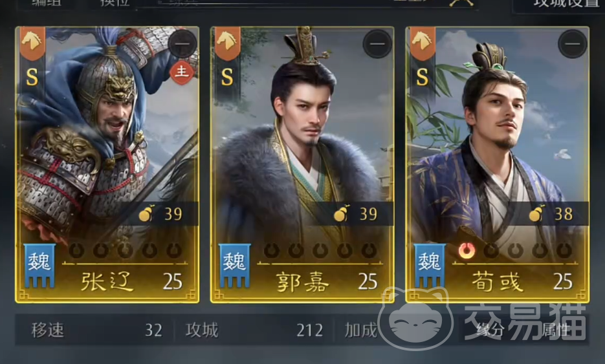605x364 pixels.
Task: Tap the cavalry horse badge on 郭嘉's card
Action: pyautogui.click(x=227, y=43)
